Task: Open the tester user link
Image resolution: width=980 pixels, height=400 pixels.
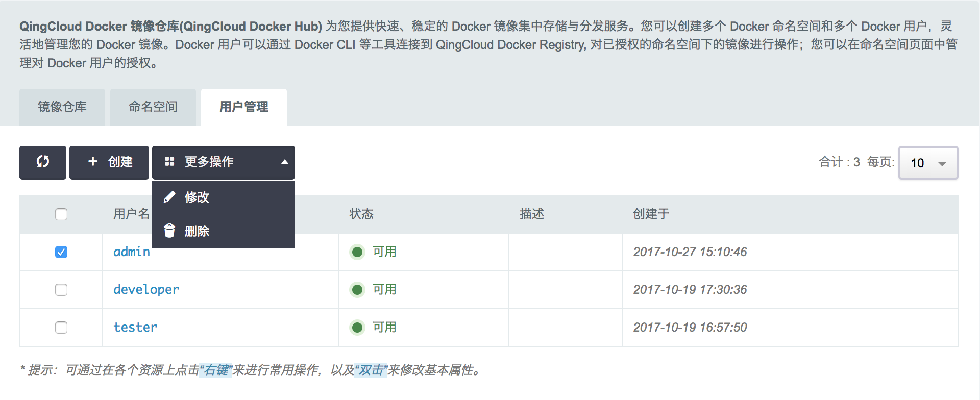Action: tap(135, 328)
